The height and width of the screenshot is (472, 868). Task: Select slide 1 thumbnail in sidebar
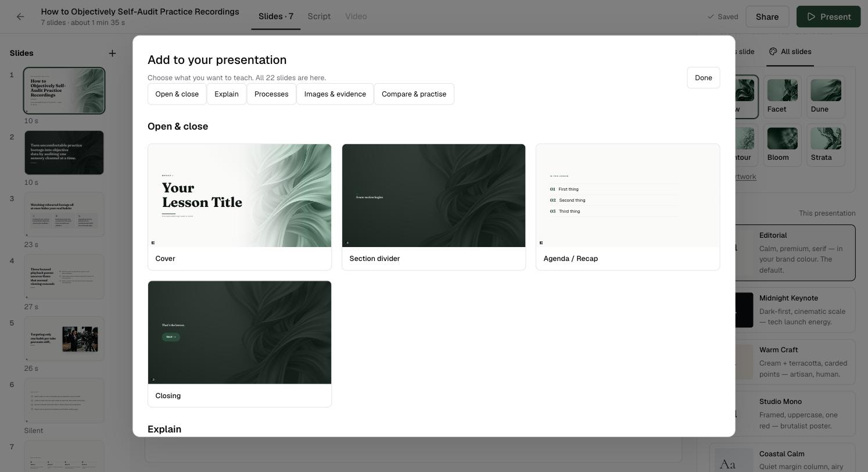tap(64, 91)
